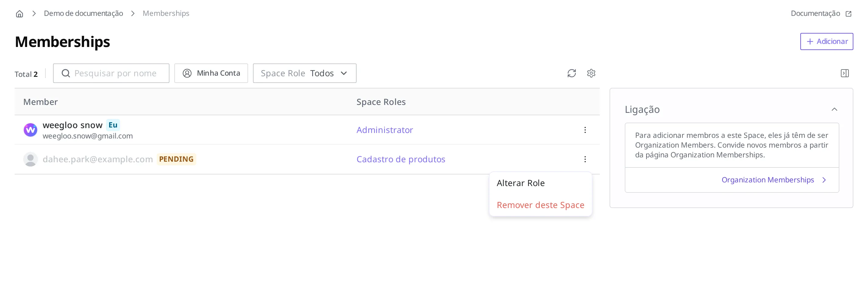This screenshot has width=868, height=305.
Task: Refresh the memberships list
Action: pyautogui.click(x=571, y=73)
